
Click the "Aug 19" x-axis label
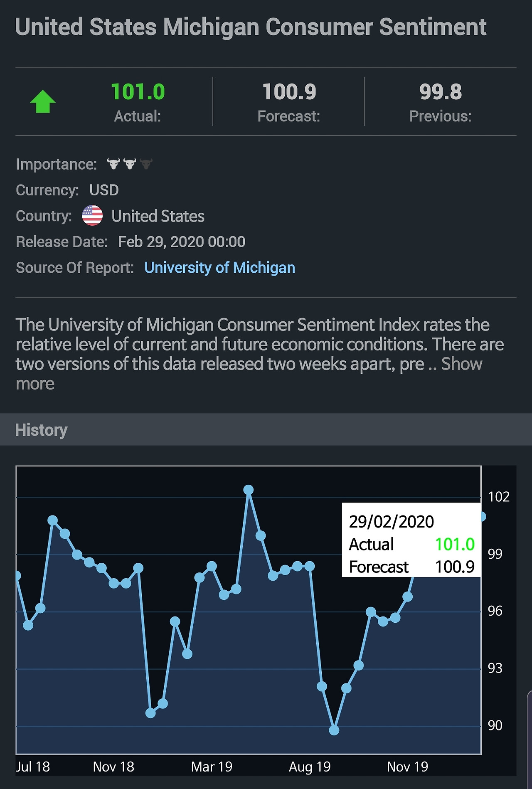pos(310,767)
